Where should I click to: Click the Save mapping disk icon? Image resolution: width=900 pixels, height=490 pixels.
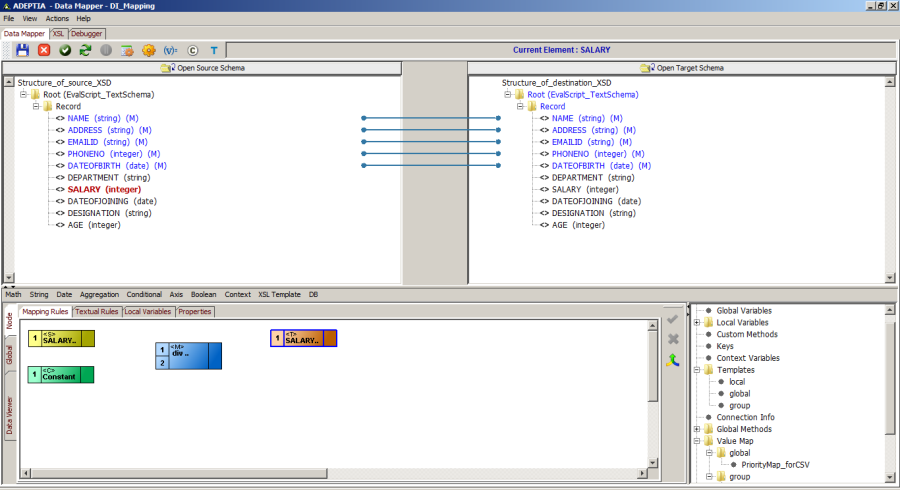(x=22, y=49)
